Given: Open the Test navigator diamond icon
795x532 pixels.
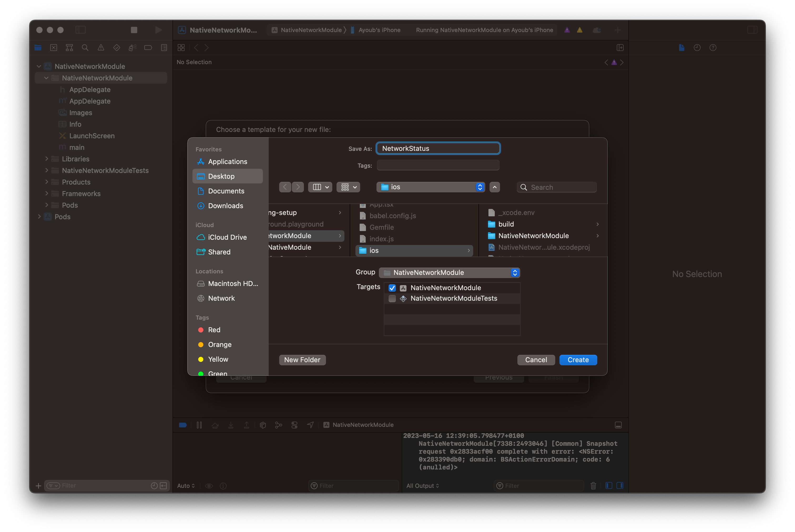Looking at the screenshot, I should [x=117, y=48].
